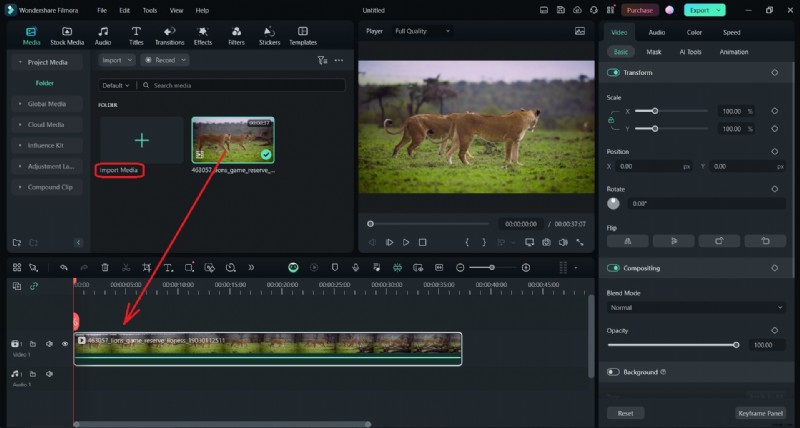Open the Audio library panel
The image size is (800, 428).
tap(103, 36)
